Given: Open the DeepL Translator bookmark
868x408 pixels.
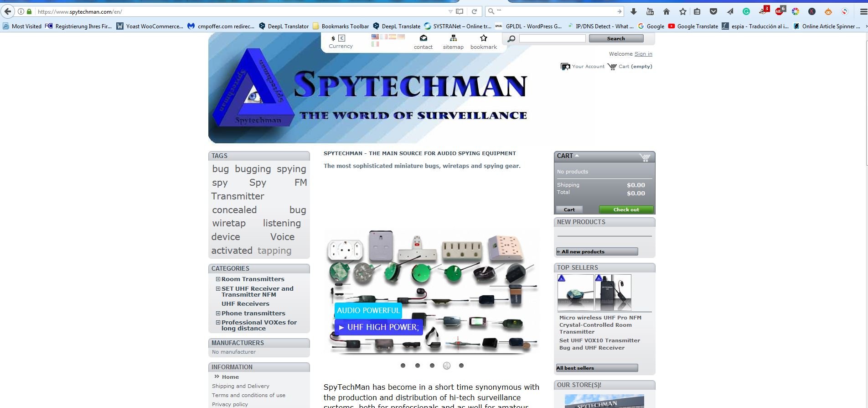Looking at the screenshot, I should click(284, 26).
